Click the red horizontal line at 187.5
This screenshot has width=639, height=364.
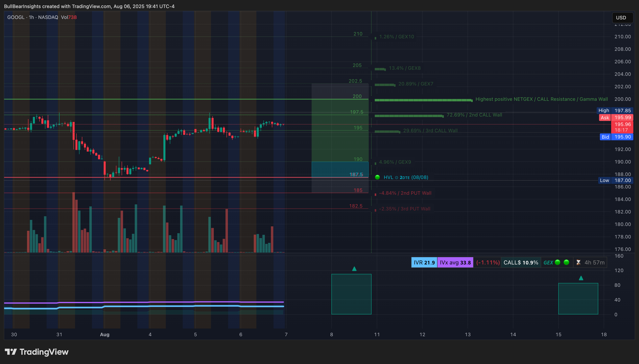[186, 177]
